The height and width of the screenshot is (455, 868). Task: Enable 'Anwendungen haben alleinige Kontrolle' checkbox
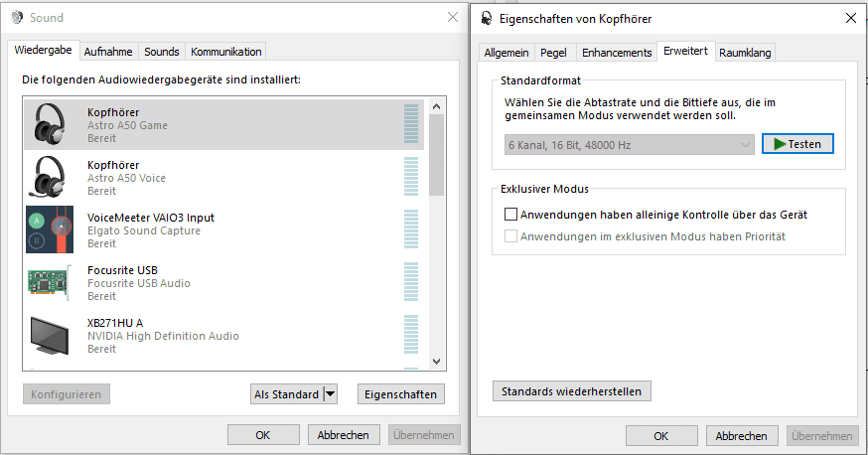pyautogui.click(x=511, y=214)
